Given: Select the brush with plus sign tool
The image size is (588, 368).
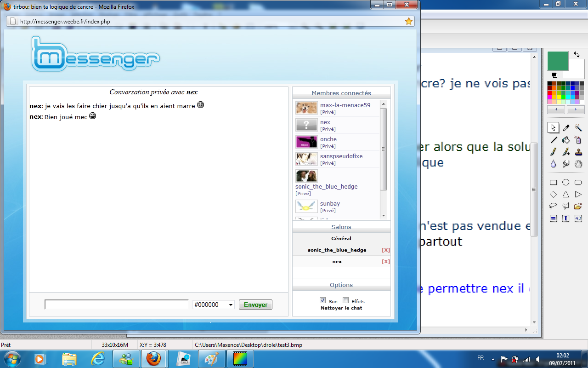Looking at the screenshot, I should click(x=566, y=152).
